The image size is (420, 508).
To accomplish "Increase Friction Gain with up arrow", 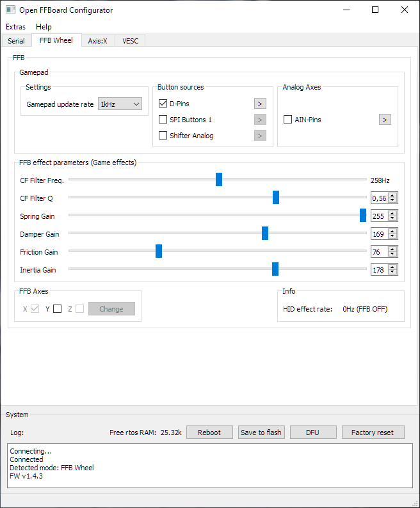I will pos(392,249).
